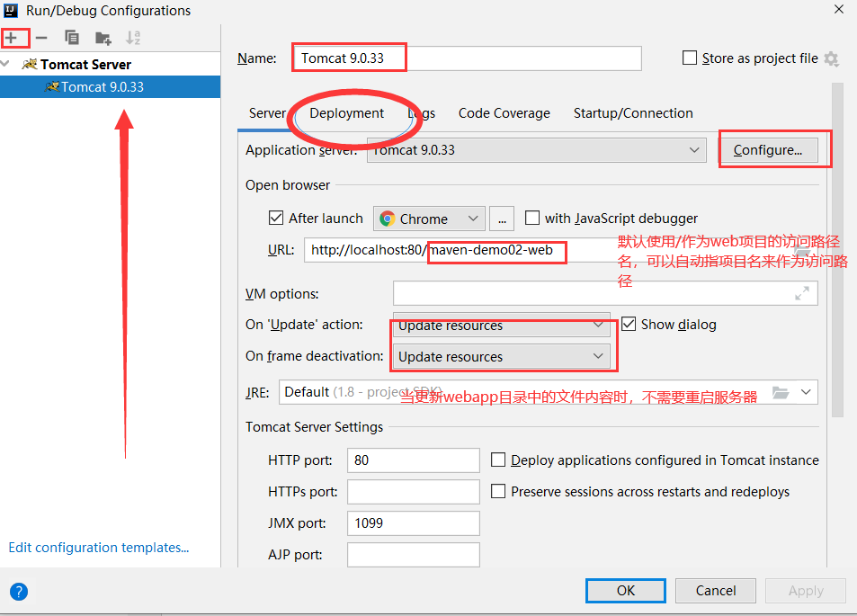857x616 pixels.
Task: Copy configuration using the duplicate icon
Action: (x=72, y=38)
